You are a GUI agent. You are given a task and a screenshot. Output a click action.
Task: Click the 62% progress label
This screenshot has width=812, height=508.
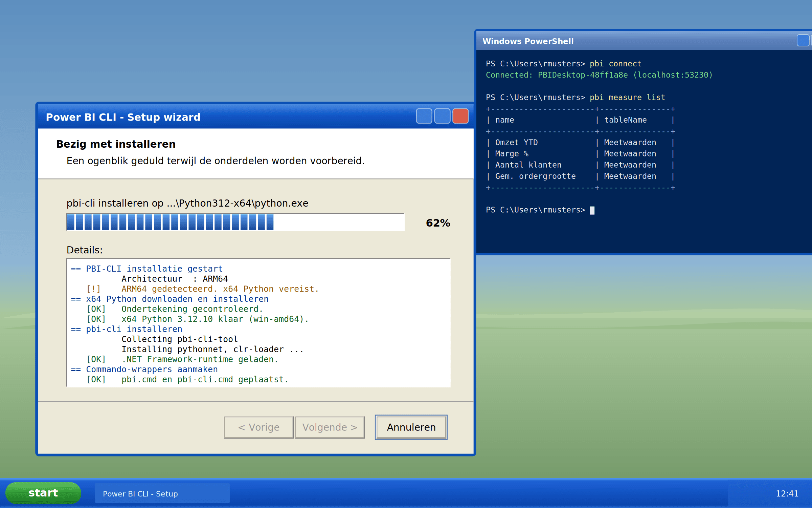point(438,223)
